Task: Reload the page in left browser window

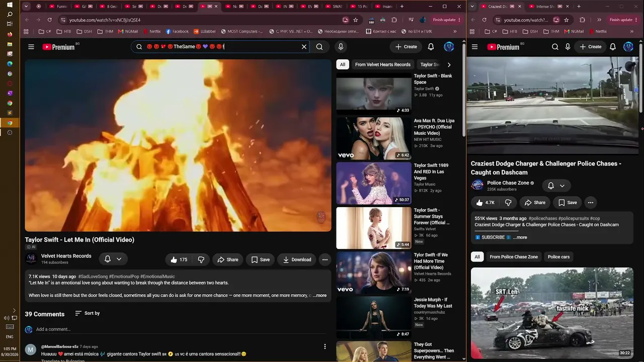Action: [x=49, y=20]
